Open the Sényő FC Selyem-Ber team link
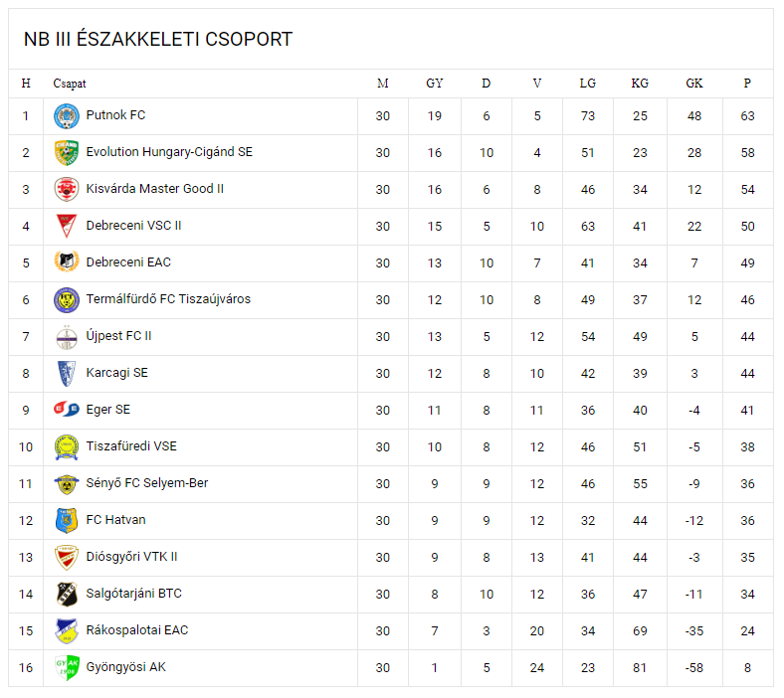This screenshot has width=784, height=698. pos(147,483)
